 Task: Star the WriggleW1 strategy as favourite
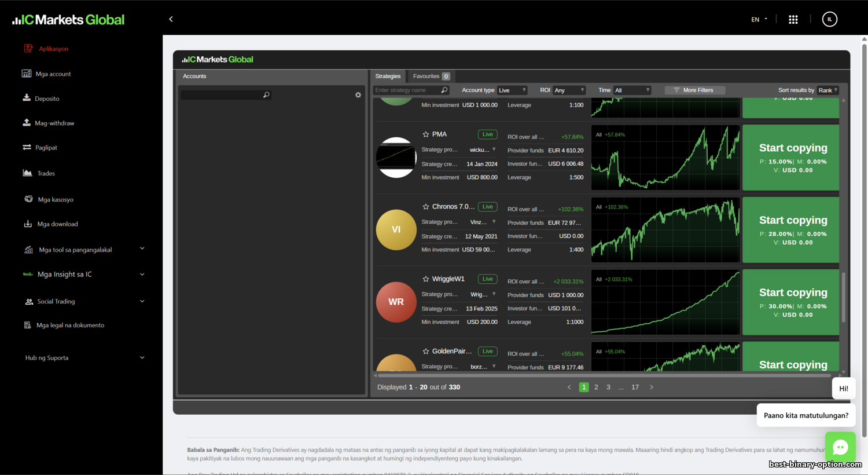click(426, 279)
